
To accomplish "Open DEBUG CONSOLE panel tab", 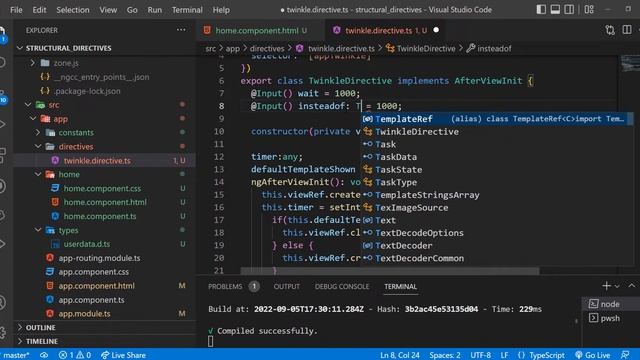I will pyautogui.click(x=342, y=287).
